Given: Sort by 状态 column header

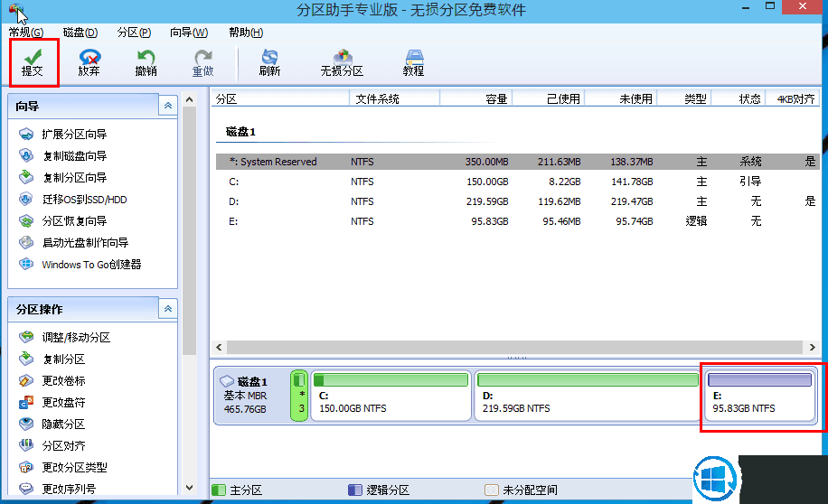Looking at the screenshot, I should tap(739, 98).
